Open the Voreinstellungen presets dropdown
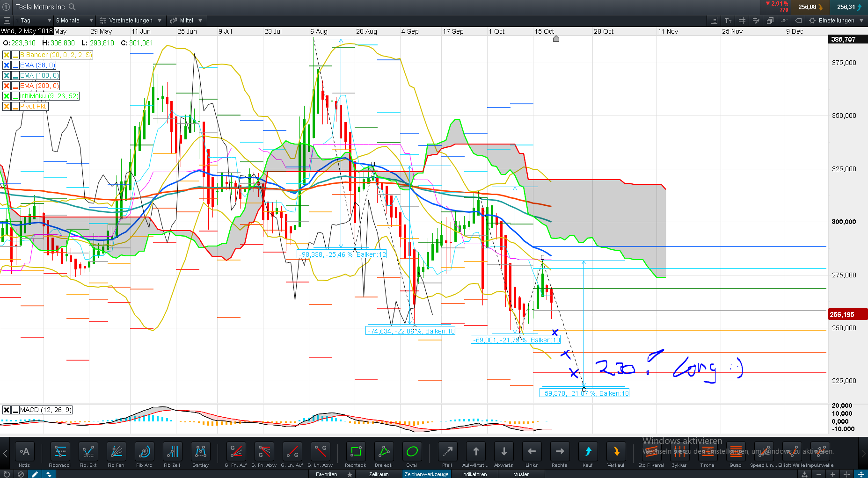868x478 pixels. tap(131, 21)
